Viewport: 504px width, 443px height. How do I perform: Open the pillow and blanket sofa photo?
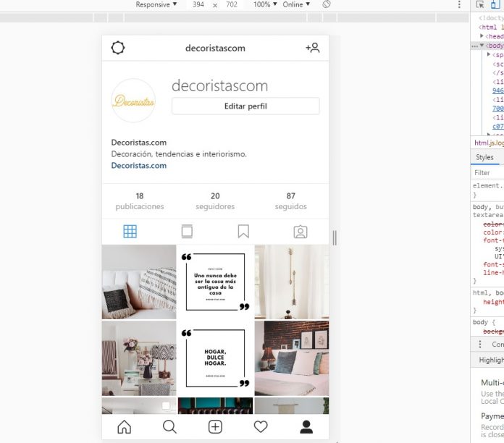pos(139,282)
